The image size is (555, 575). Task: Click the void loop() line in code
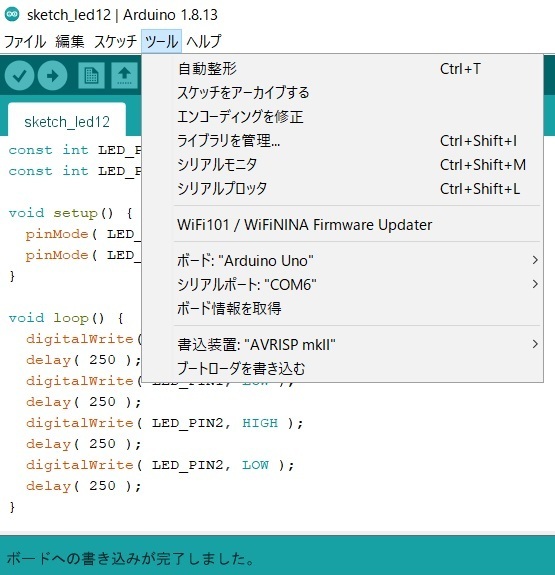[66, 318]
